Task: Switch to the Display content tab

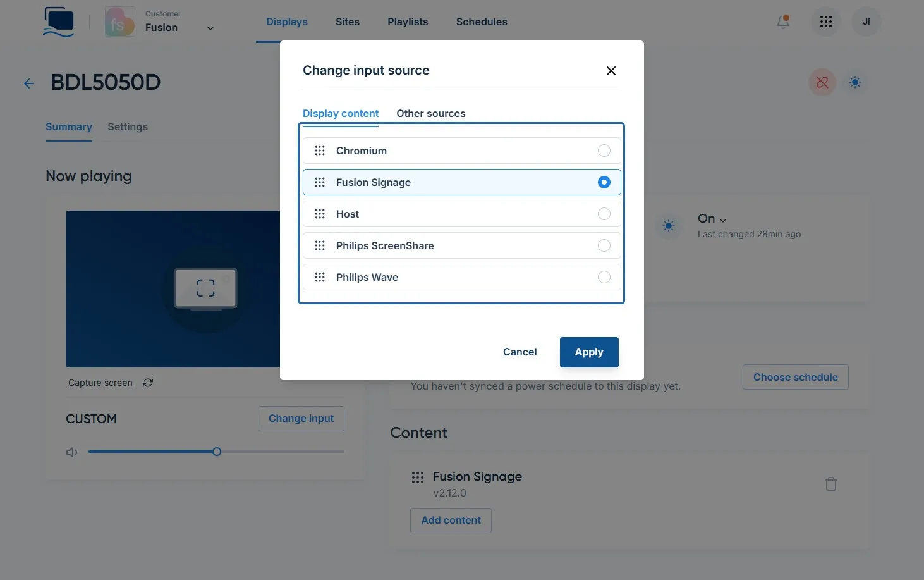Action: pos(341,114)
